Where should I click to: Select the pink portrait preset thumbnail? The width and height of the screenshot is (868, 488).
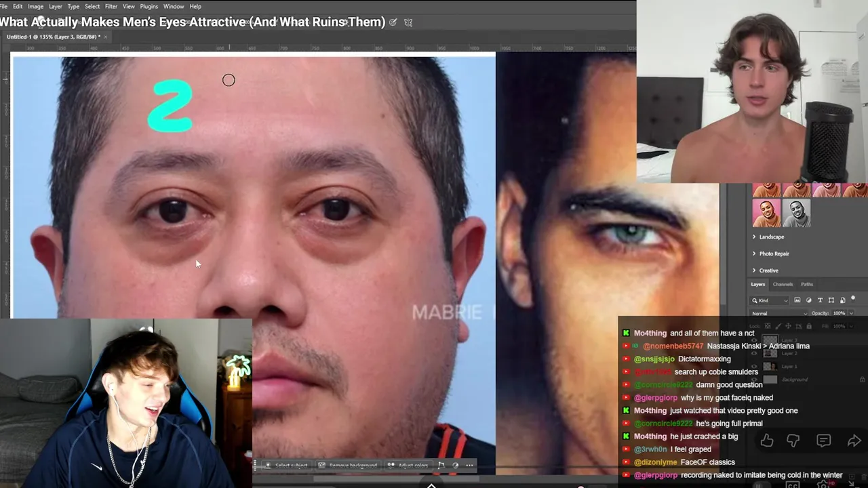pos(766,213)
